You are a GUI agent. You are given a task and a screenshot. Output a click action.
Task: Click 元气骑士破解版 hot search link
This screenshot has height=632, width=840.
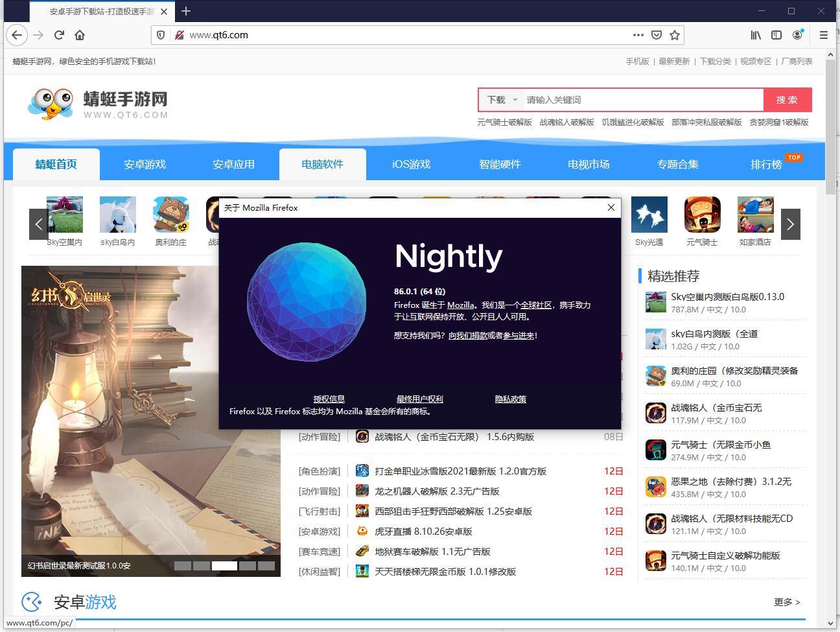(505, 122)
